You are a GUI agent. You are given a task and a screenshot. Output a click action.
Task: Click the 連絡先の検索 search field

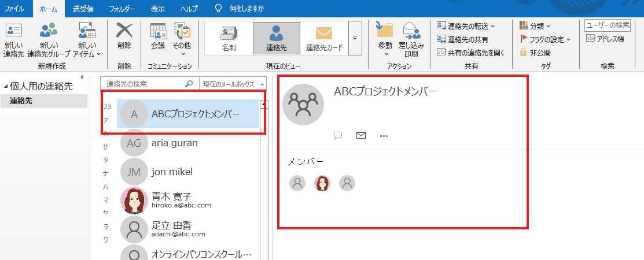[x=143, y=84]
